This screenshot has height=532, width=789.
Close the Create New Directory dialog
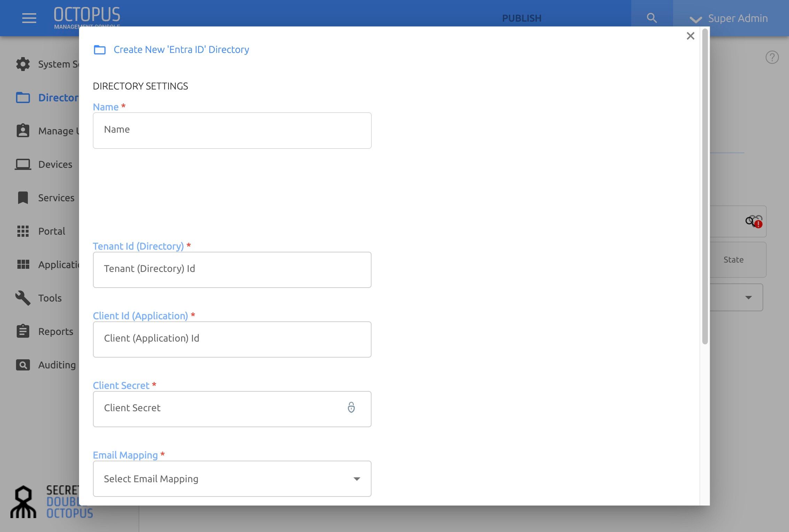(x=690, y=36)
